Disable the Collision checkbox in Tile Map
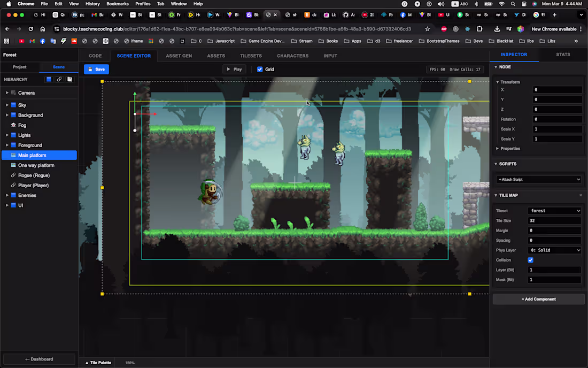Screen dimensions: 588x368 tap(530, 260)
